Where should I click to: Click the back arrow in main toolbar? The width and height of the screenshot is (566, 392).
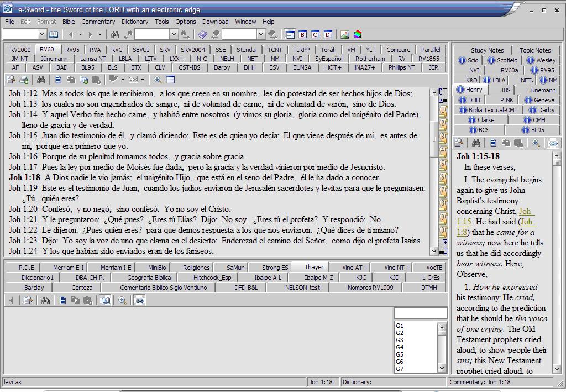[71, 35]
